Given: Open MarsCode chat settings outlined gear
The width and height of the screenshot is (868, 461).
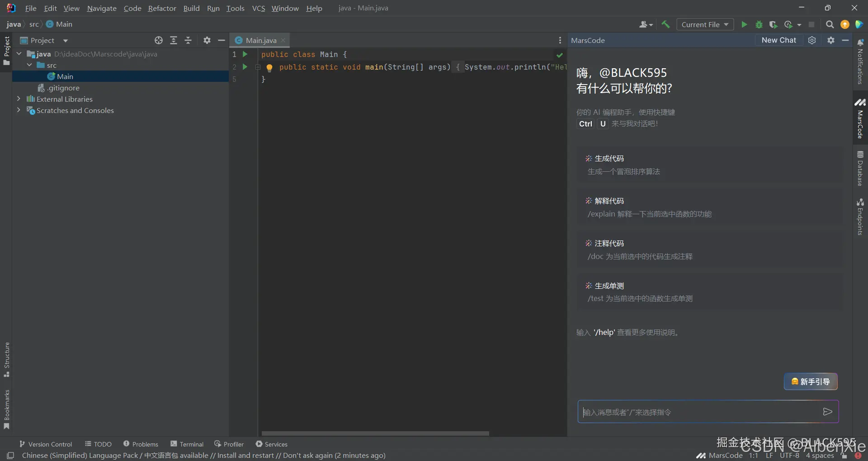Looking at the screenshot, I should (812, 40).
